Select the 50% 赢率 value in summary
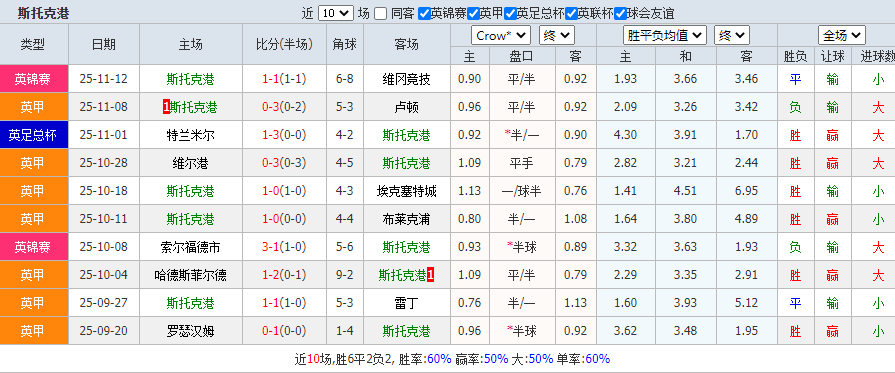 (496, 359)
